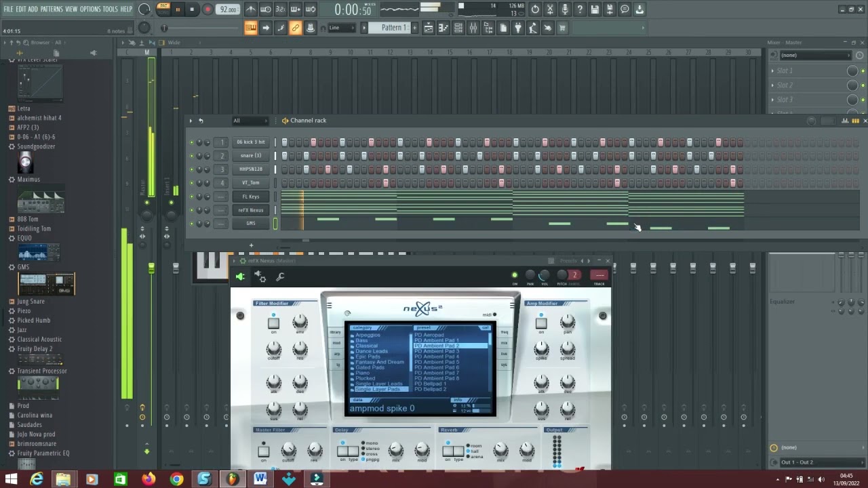
Task: Open the Playlist view from the toolbar
Action: click(429, 28)
